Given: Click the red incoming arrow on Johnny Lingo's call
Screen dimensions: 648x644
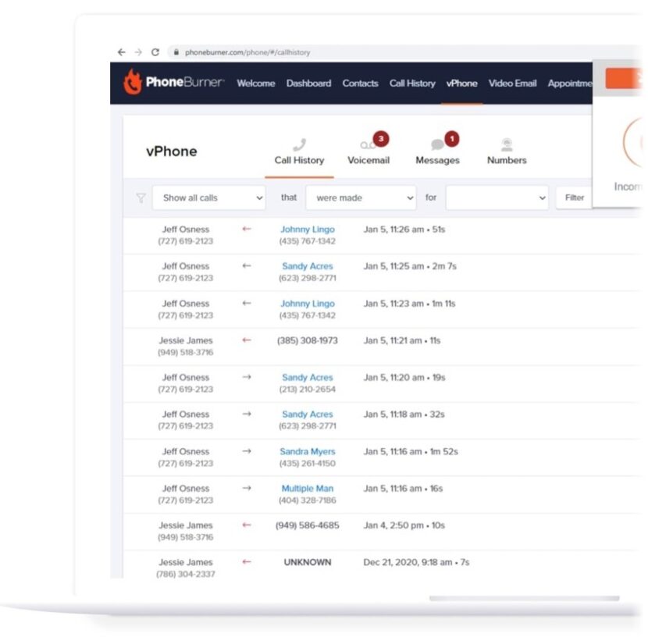Looking at the screenshot, I should pos(246,229).
